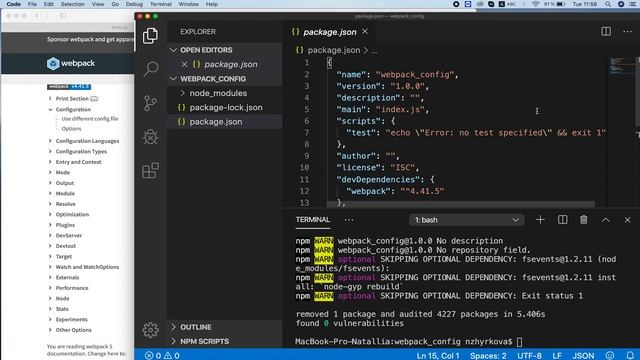Open 'Use different config file' docs link
This screenshot has height=360, width=640.
click(90, 119)
